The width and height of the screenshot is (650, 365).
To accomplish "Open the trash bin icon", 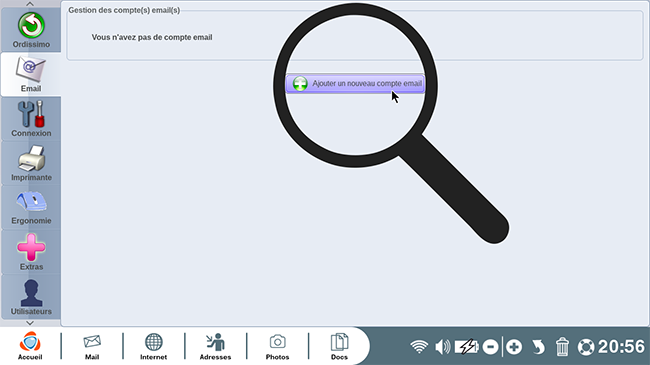I will click(562, 346).
